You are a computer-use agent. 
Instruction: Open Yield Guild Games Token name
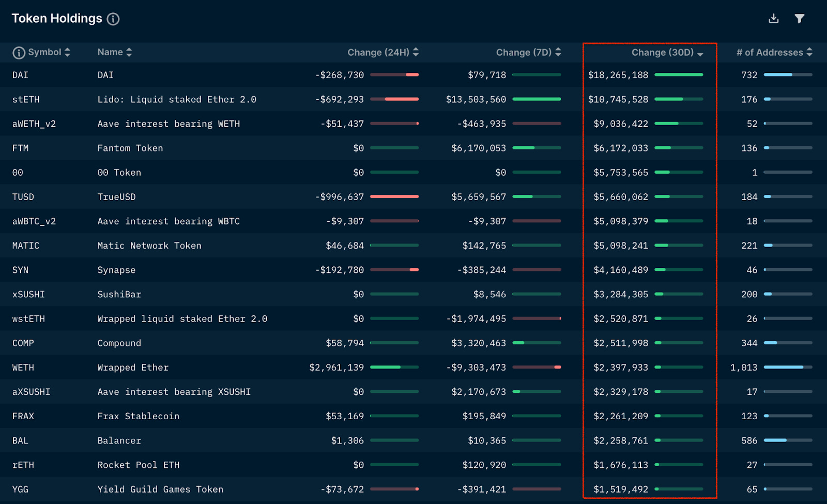click(x=160, y=489)
